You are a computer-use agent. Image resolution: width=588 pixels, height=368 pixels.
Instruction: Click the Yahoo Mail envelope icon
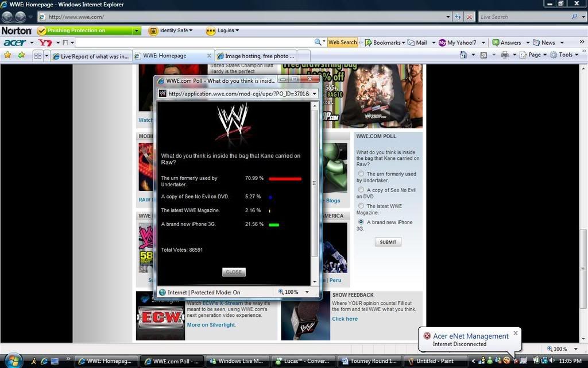pos(411,43)
